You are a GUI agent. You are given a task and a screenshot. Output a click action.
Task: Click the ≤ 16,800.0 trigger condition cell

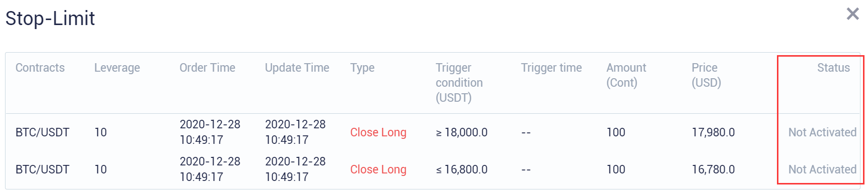coord(461,169)
